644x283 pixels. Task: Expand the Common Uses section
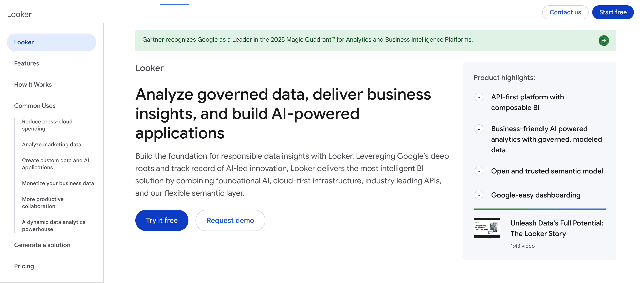tap(35, 106)
